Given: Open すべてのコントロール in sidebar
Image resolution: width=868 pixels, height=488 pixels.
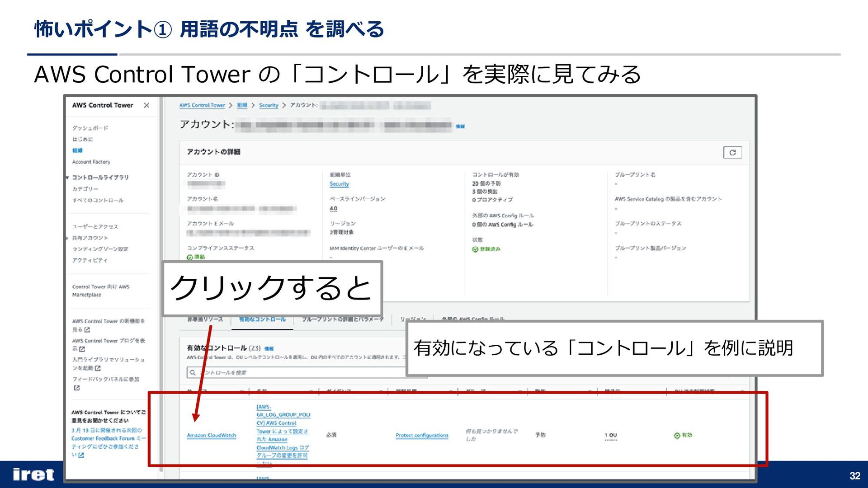Looking at the screenshot, I should pyautogui.click(x=98, y=200).
